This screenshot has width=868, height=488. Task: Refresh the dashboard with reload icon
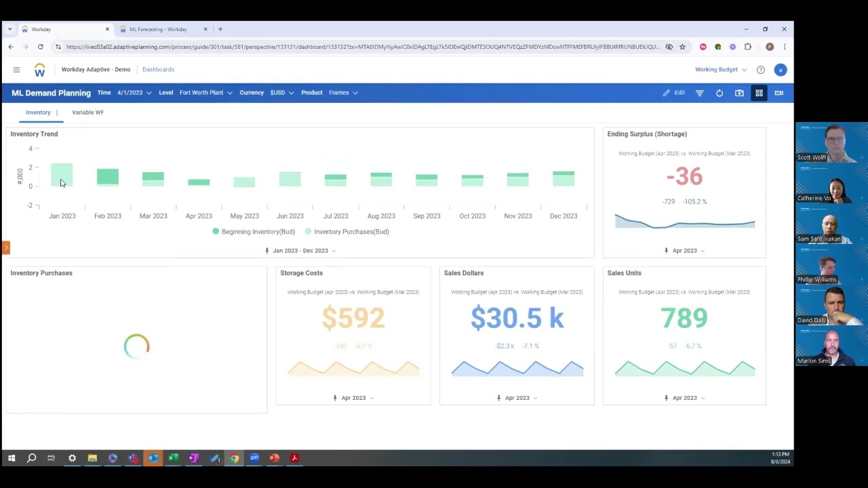719,93
